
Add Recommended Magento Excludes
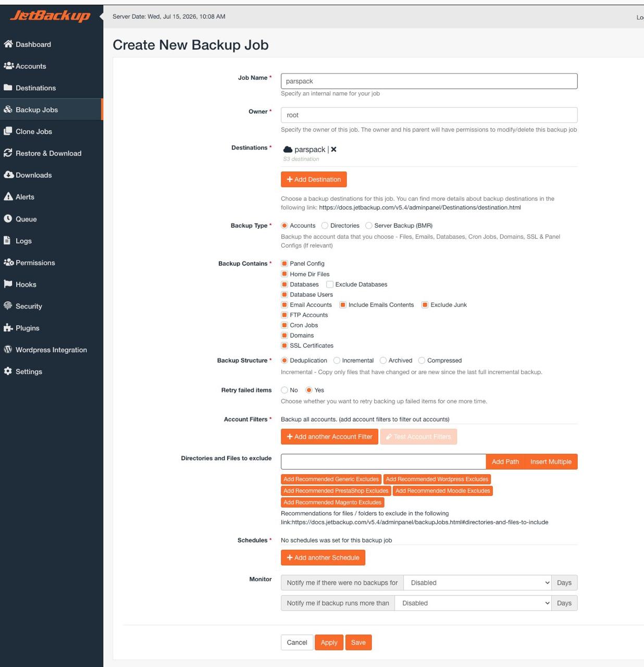click(332, 502)
